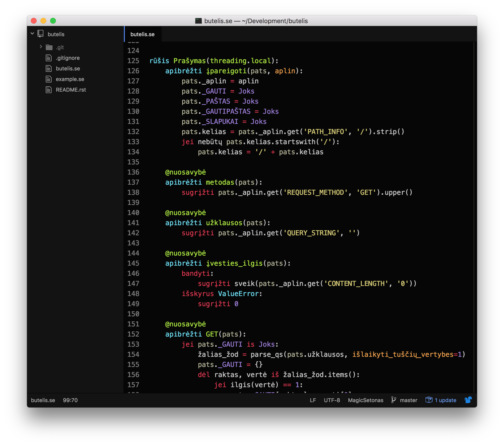
Task: Open the MagicSetonas grammar selector
Action: click(x=365, y=400)
